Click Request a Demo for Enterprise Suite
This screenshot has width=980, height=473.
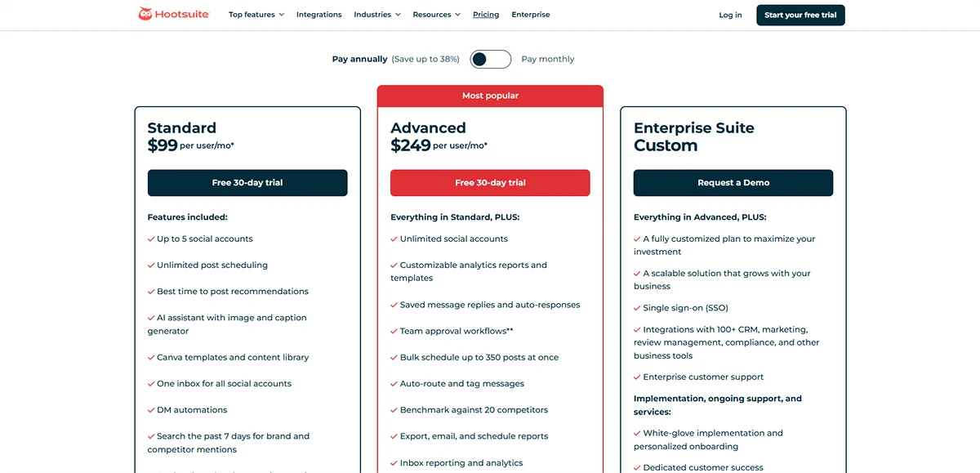(x=733, y=182)
